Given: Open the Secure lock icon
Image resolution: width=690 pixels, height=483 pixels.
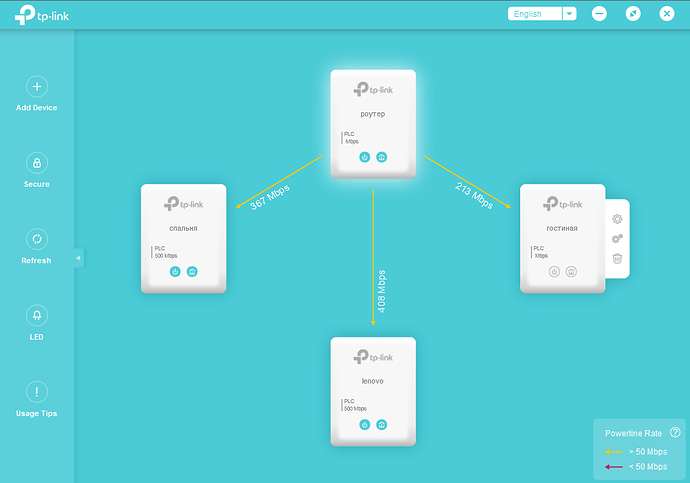Looking at the screenshot, I should [x=37, y=163].
